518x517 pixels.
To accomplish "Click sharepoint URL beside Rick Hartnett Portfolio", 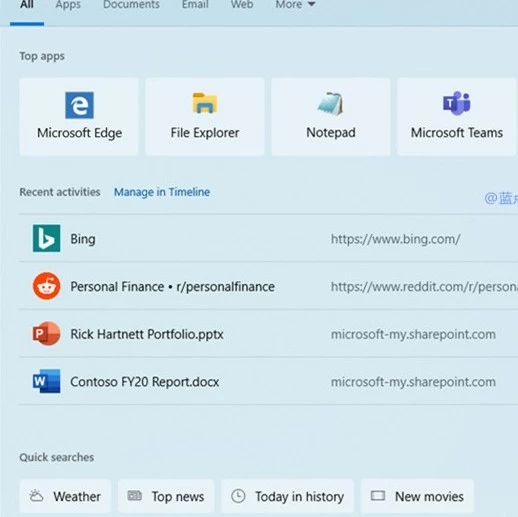I will pos(413,334).
